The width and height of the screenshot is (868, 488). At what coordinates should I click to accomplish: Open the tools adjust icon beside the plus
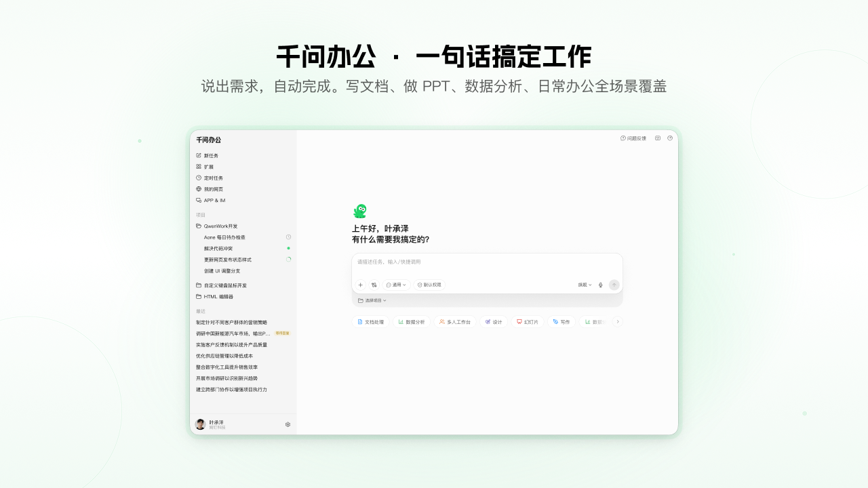click(374, 285)
